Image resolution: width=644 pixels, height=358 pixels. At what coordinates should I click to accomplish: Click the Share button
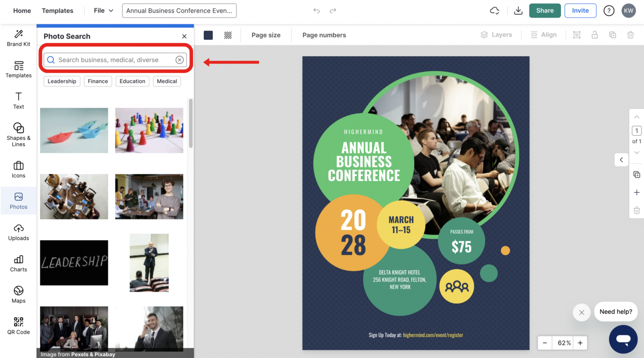click(545, 10)
